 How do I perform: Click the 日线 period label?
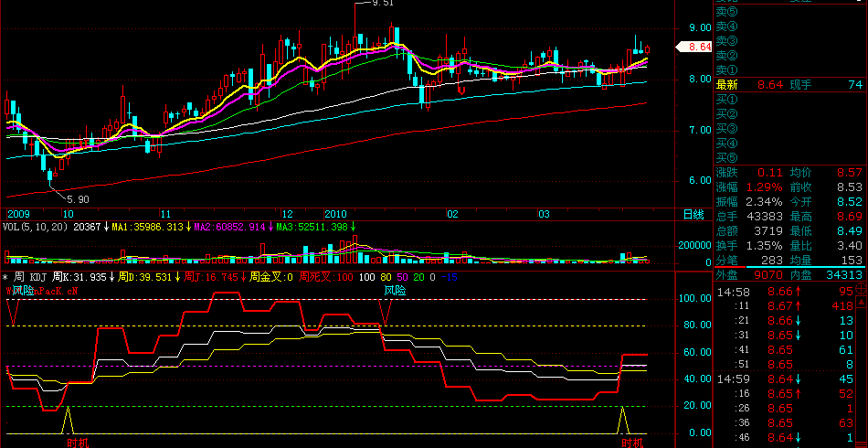point(694,214)
